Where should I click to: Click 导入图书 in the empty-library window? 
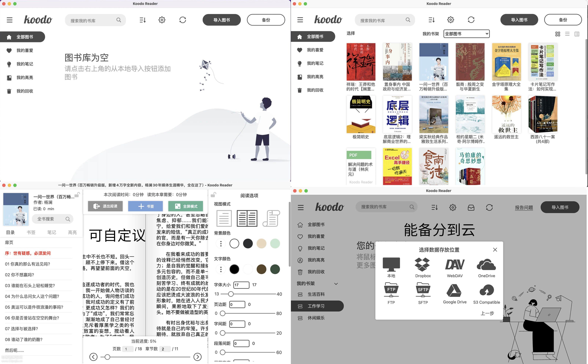(221, 20)
